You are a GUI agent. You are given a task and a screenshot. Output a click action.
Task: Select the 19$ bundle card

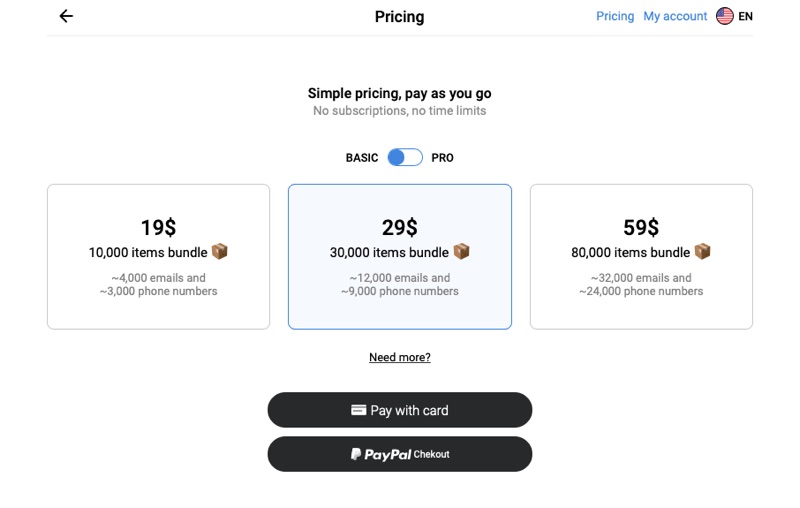coord(158,257)
